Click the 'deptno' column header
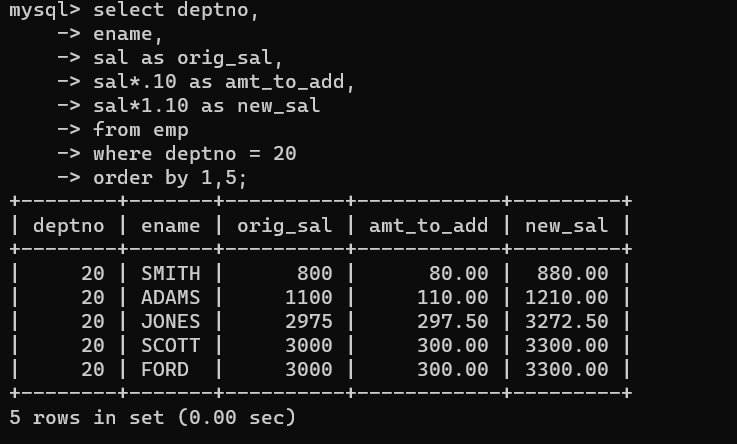737x444 pixels. click(x=69, y=226)
